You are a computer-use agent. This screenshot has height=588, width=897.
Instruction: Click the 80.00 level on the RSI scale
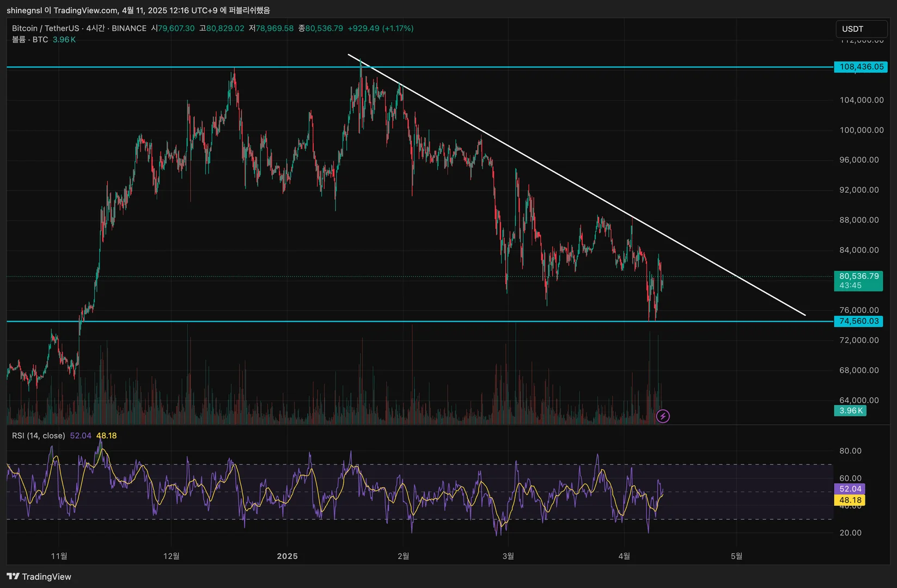850,451
